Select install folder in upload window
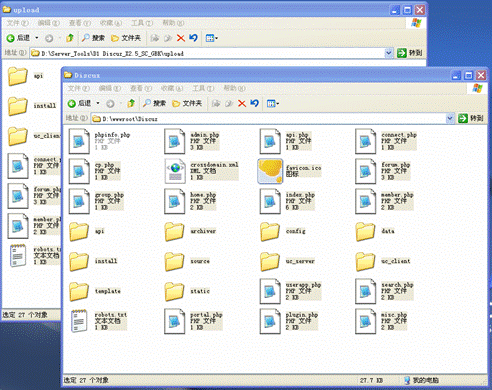Screen dimensions: 492x390 coord(18,106)
